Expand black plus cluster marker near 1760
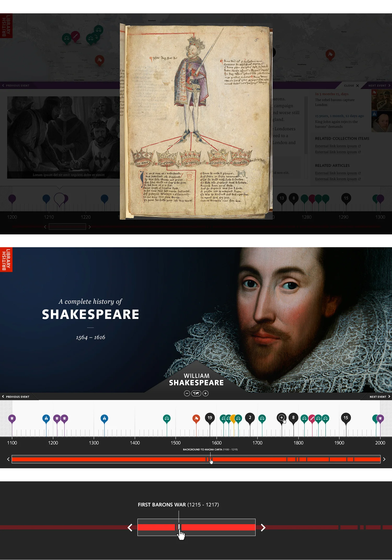Image resolution: width=392 pixels, height=560 pixels. [281, 418]
